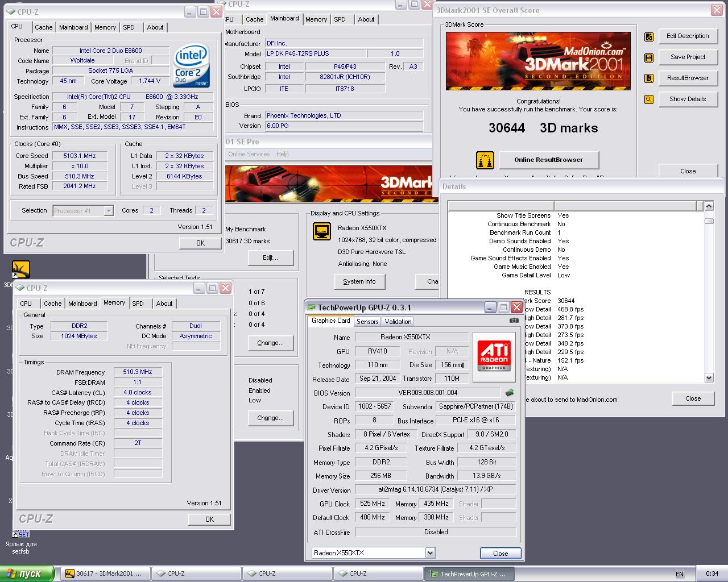Screen dimensions: 728x582
Task: Click the GPU-Z title bar app icon
Action: click(312, 307)
